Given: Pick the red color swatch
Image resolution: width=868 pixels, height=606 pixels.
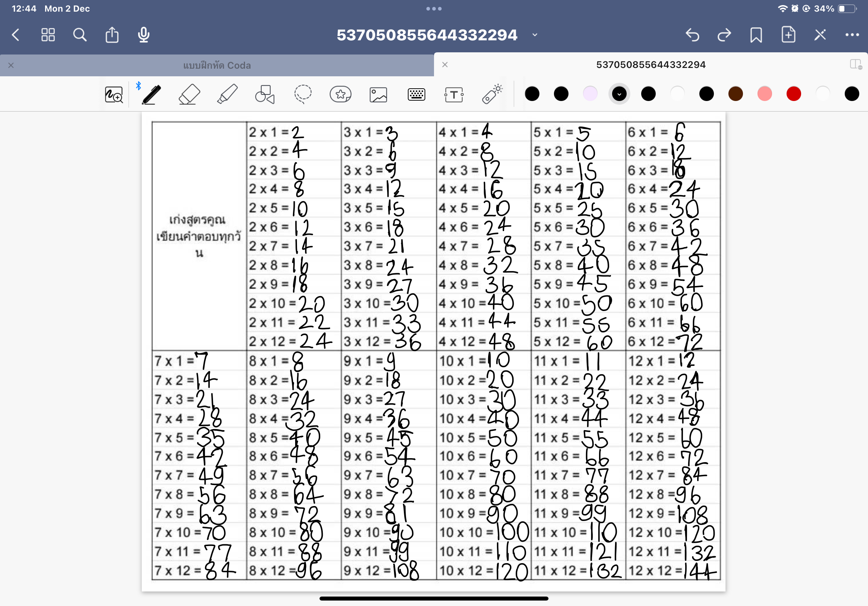Looking at the screenshot, I should tap(793, 94).
